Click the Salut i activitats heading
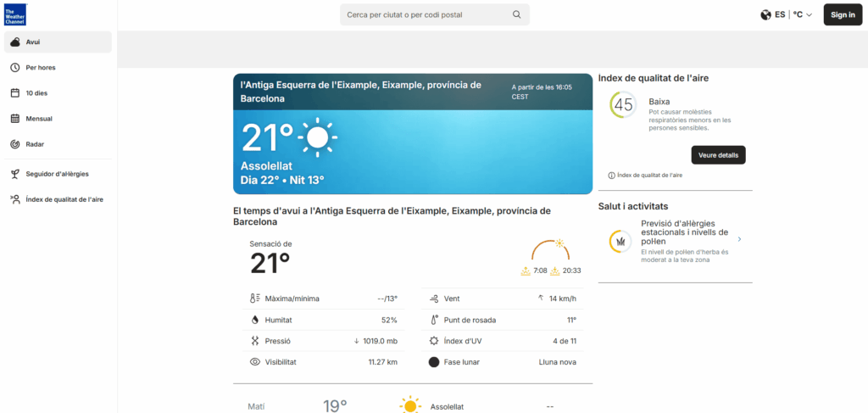 (633, 207)
